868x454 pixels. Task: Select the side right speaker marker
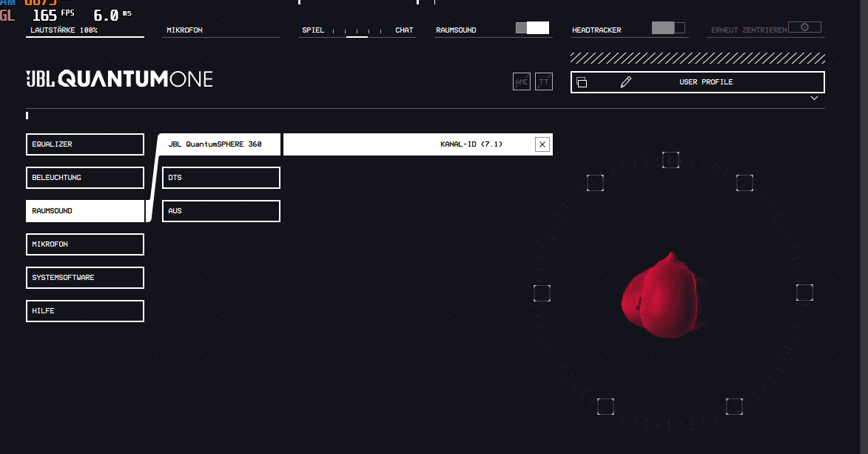(804, 292)
